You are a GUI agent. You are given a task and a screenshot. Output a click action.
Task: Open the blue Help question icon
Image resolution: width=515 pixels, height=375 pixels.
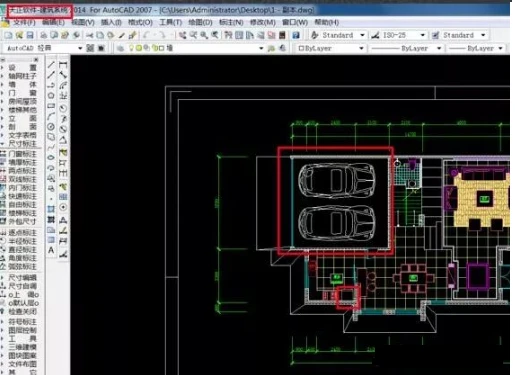click(296, 35)
